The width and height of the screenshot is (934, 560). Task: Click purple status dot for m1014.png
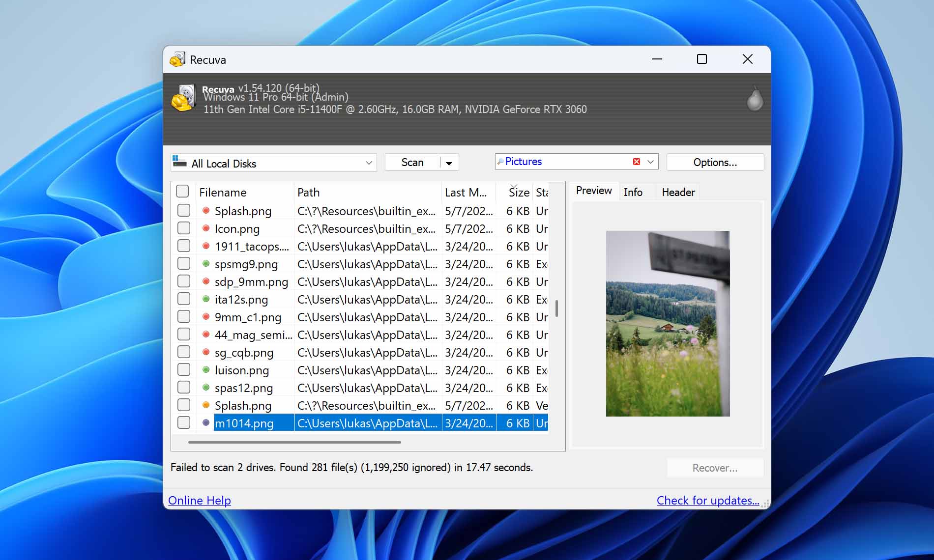click(x=206, y=422)
